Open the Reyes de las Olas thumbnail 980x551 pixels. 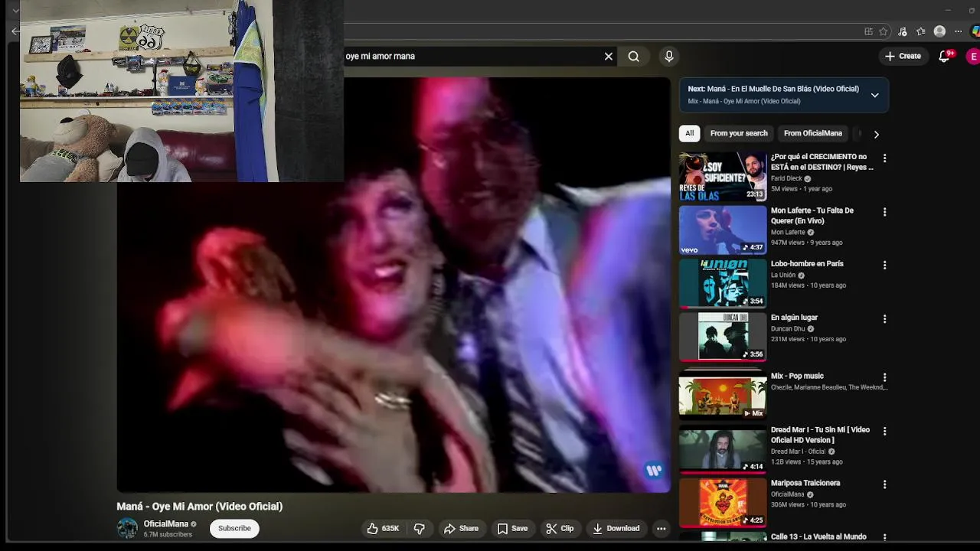(x=723, y=177)
